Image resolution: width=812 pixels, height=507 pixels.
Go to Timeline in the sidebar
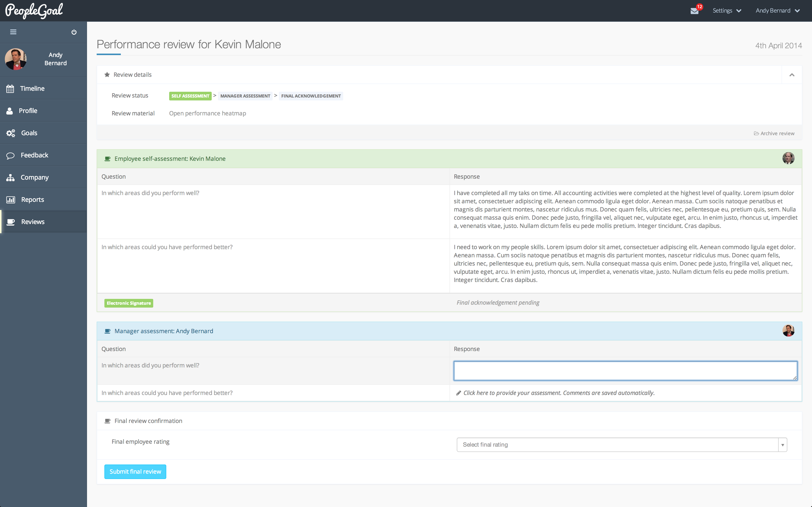point(32,89)
